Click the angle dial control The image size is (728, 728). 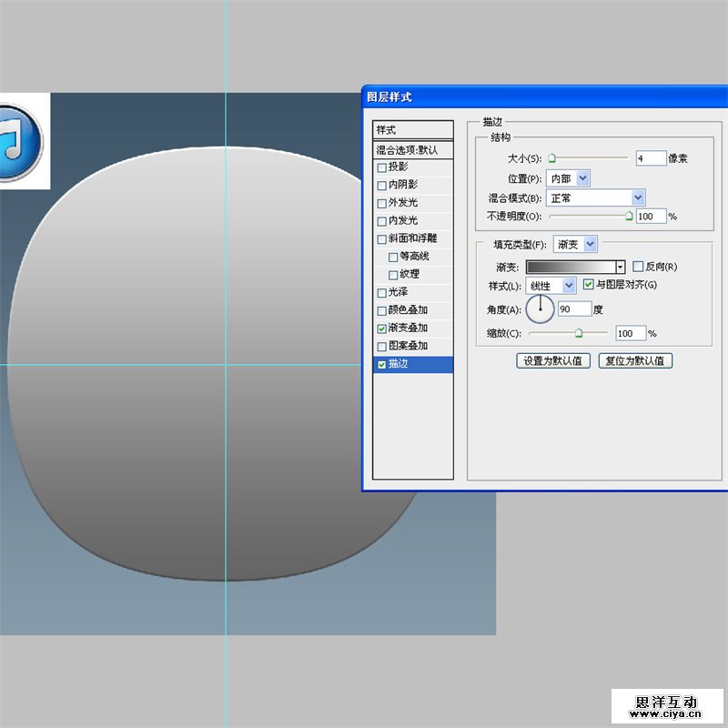[x=541, y=308]
